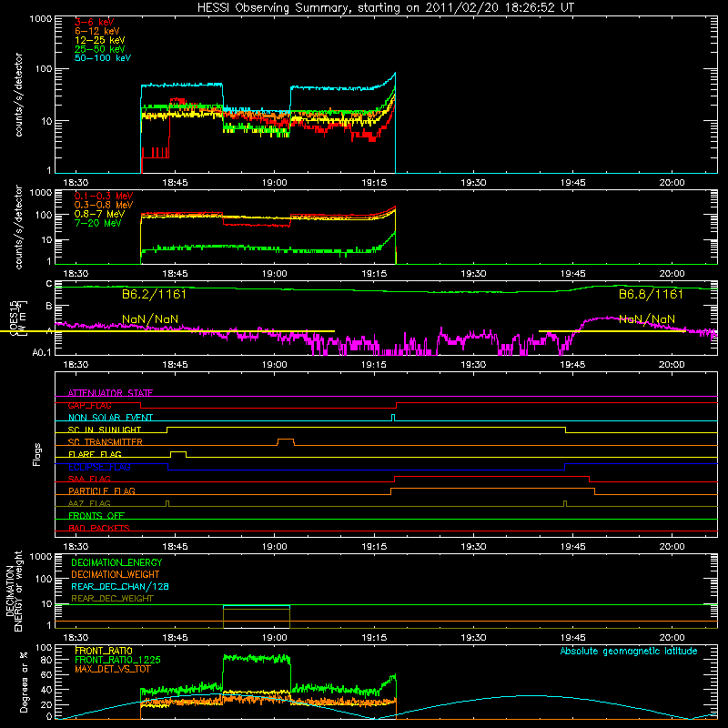Select the NON_SOLAR_EVENT flag label

(110, 418)
